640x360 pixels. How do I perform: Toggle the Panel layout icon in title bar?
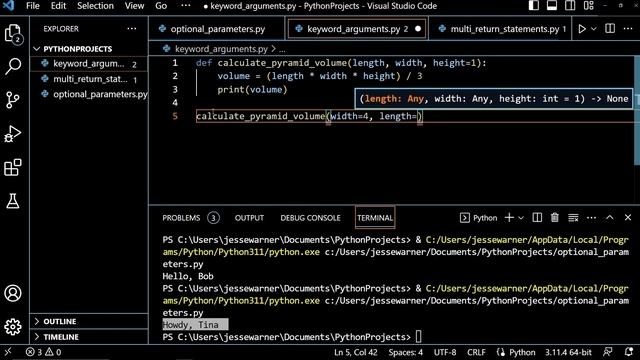coord(552,6)
